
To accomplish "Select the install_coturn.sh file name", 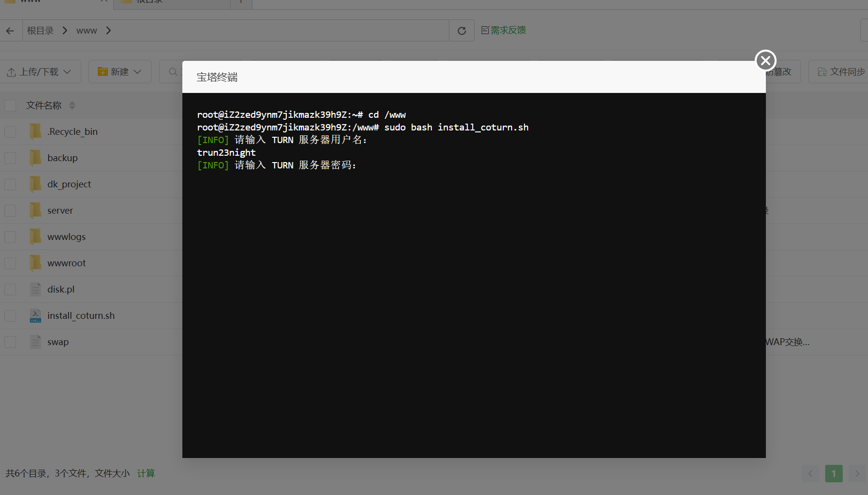I will (x=81, y=316).
